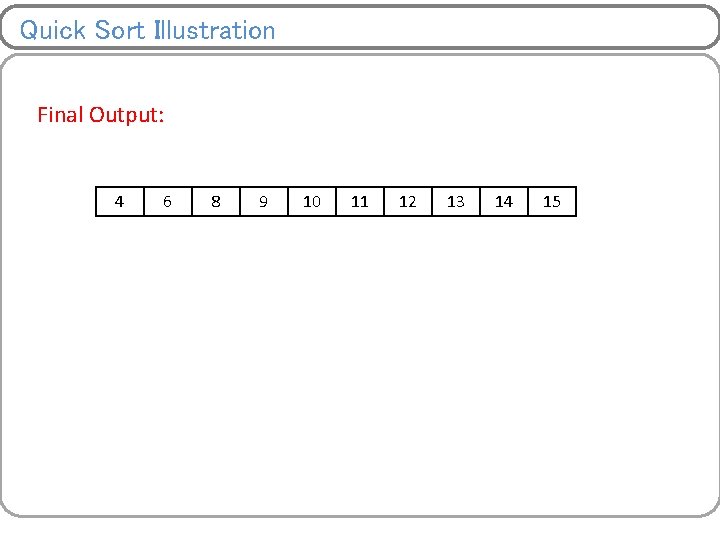Screen dimensions: 720x540
Task: Select the cell with value 13
Action: tap(456, 201)
